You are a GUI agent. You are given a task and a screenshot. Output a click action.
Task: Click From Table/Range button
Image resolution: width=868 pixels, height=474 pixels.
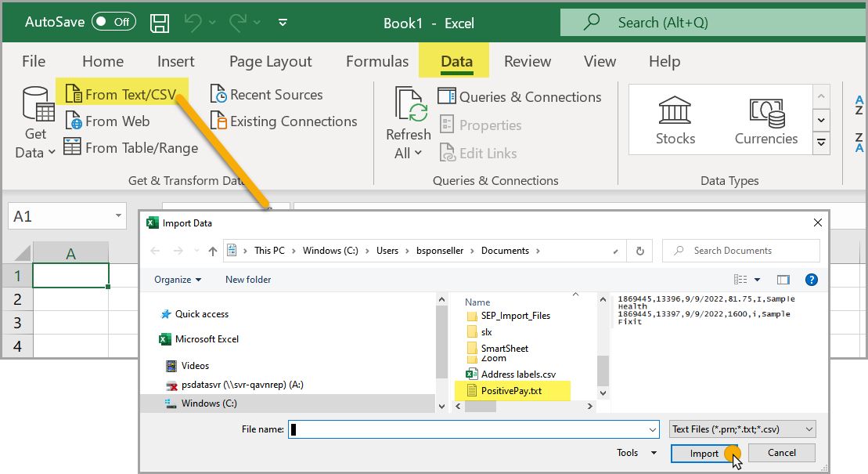(x=131, y=147)
